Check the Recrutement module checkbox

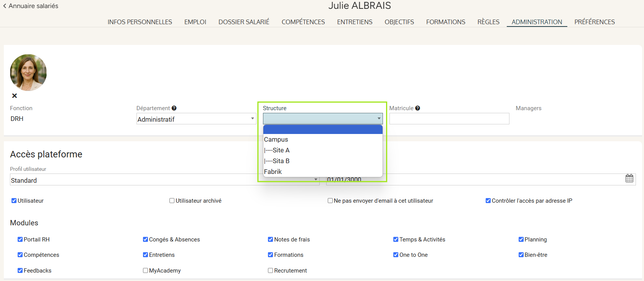point(271,271)
